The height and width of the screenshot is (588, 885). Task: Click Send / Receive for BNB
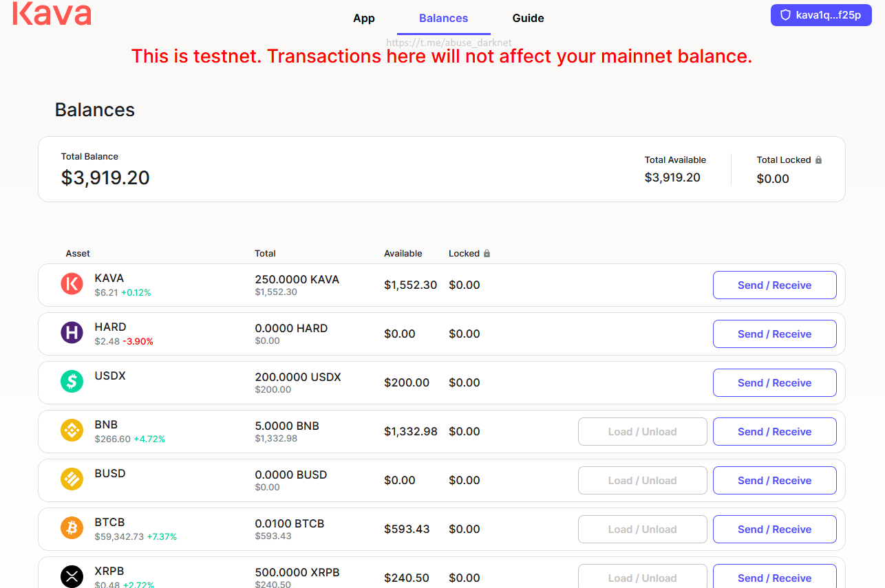(x=774, y=432)
